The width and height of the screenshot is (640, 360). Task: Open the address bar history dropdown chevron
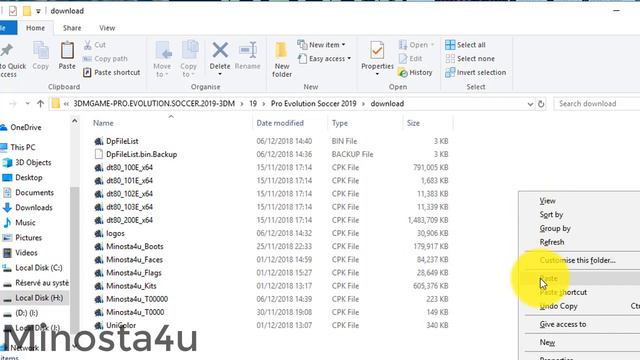coord(530,104)
